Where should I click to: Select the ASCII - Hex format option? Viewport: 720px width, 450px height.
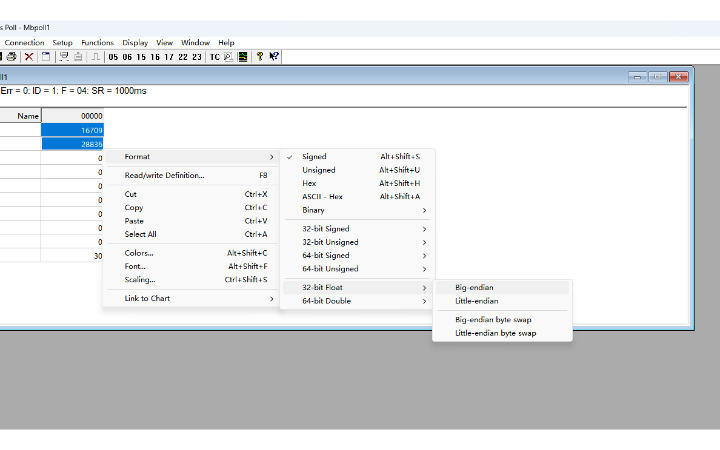click(x=357, y=197)
